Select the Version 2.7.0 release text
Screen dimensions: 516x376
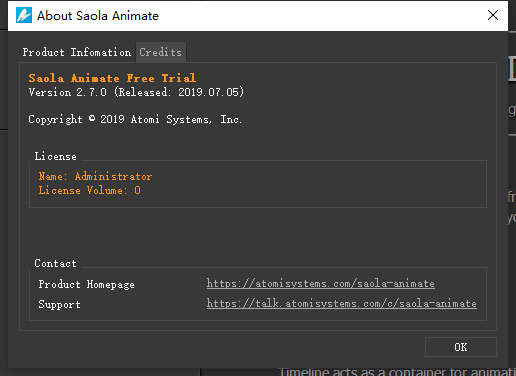(136, 92)
